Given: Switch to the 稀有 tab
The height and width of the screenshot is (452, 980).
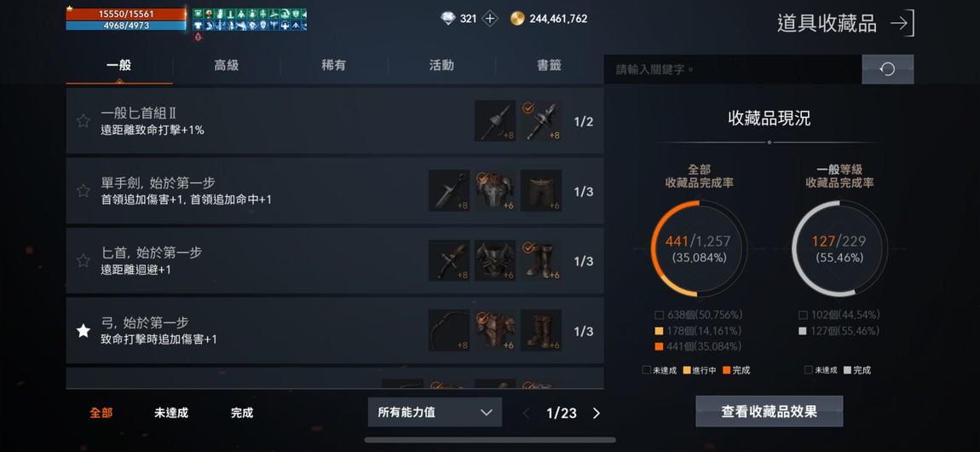Looking at the screenshot, I should [x=334, y=66].
